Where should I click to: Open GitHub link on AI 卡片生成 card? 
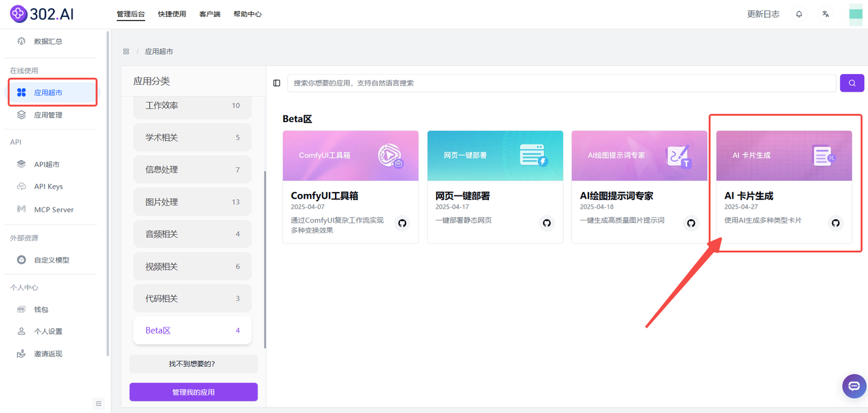click(836, 223)
